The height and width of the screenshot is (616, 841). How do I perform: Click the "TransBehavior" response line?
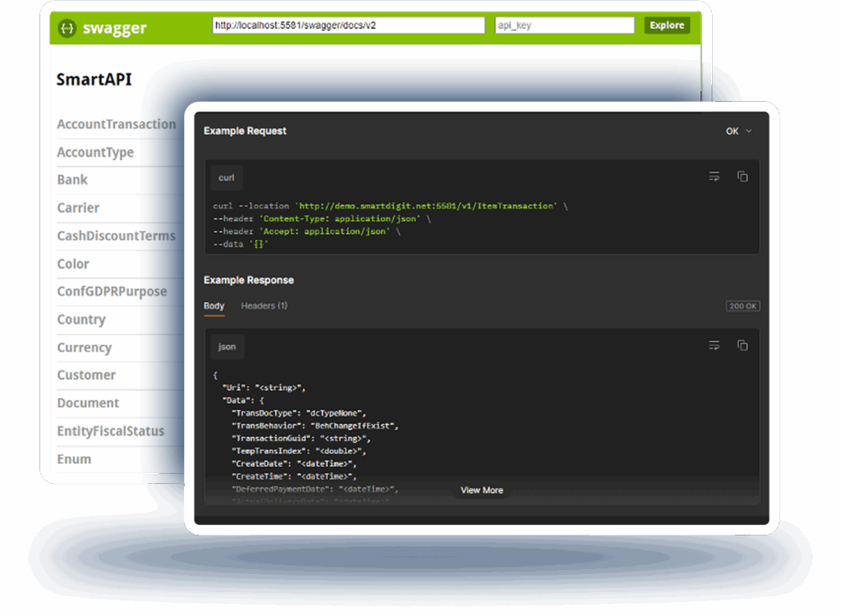tap(315, 426)
